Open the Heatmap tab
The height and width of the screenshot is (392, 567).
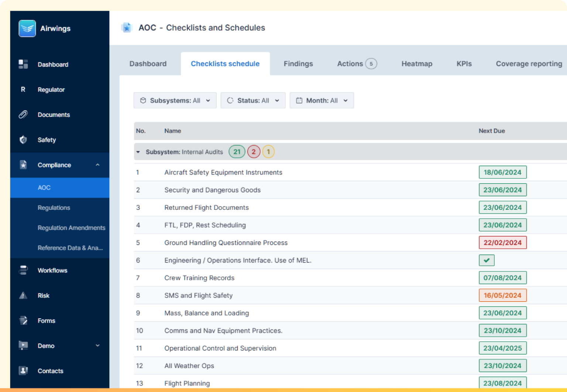tap(416, 63)
